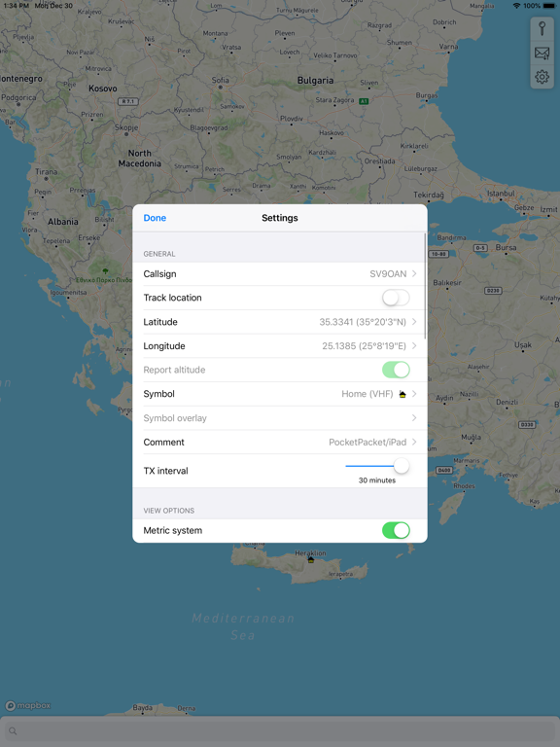Tap Done to close Settings
Image resolution: width=560 pixels, height=747 pixels.
(x=155, y=218)
